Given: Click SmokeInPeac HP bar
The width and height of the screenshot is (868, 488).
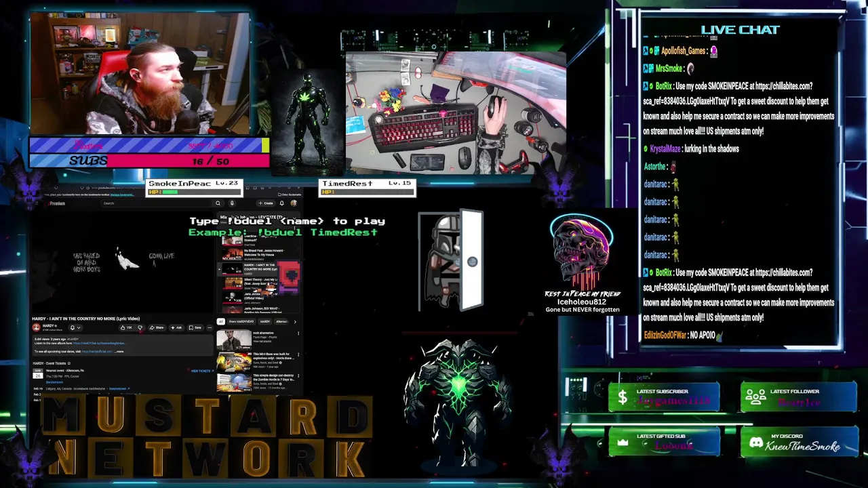Looking at the screenshot, I should point(194,192).
